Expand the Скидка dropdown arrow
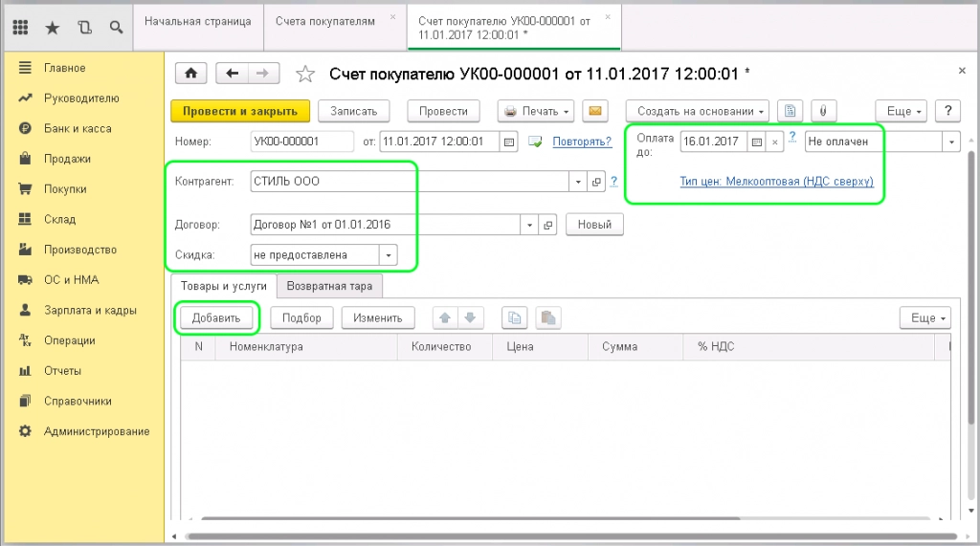The width and height of the screenshot is (980, 546). [x=389, y=255]
